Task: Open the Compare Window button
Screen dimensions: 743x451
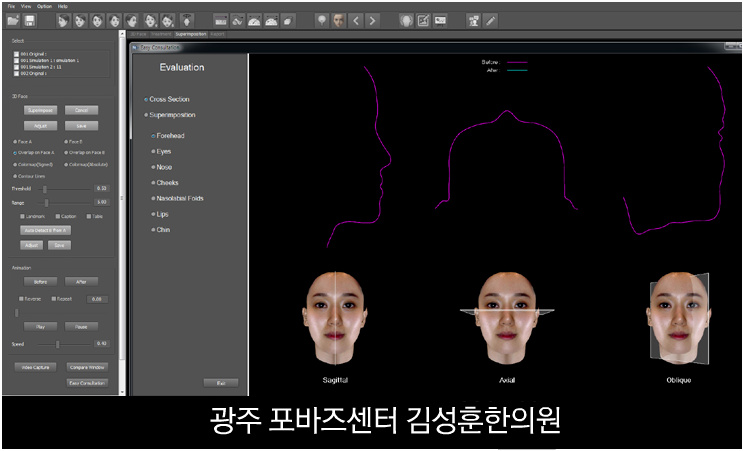Action: [87, 367]
